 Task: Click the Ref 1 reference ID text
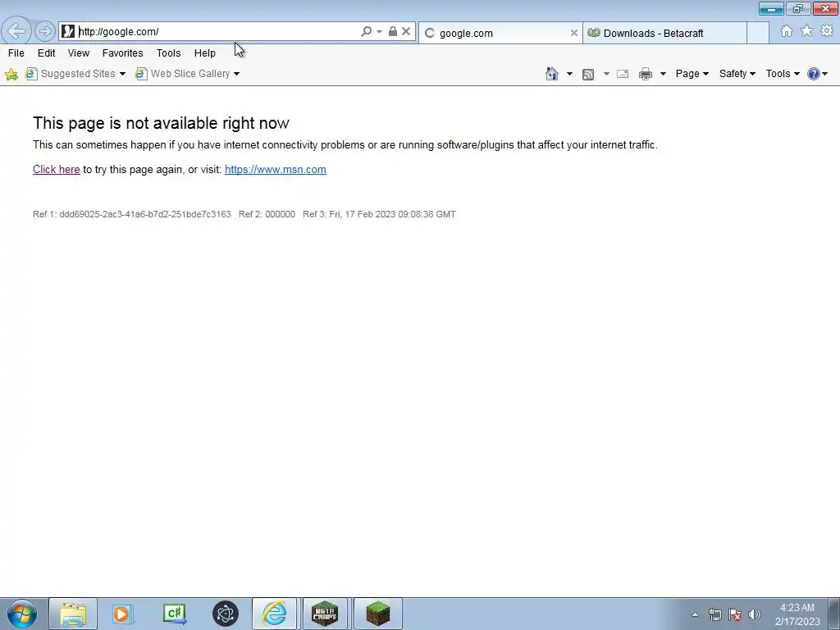pyautogui.click(x=132, y=214)
